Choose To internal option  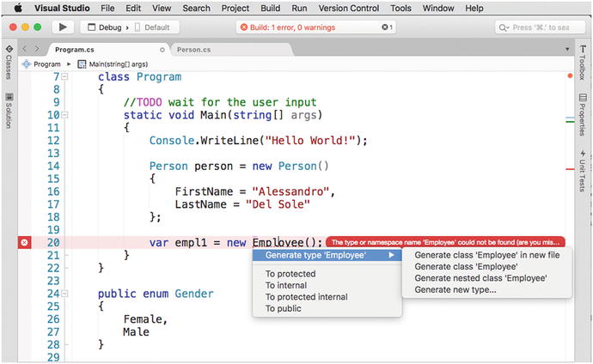pyautogui.click(x=286, y=286)
